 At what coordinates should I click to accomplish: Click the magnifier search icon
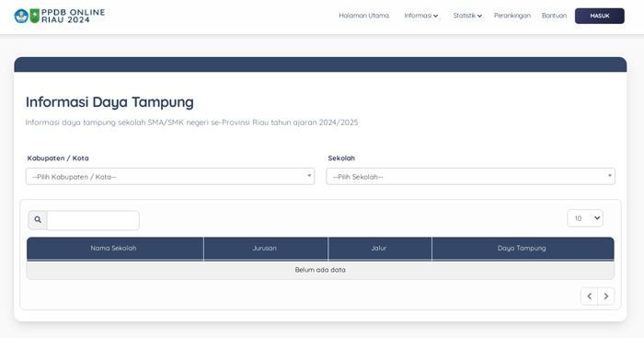coord(38,220)
